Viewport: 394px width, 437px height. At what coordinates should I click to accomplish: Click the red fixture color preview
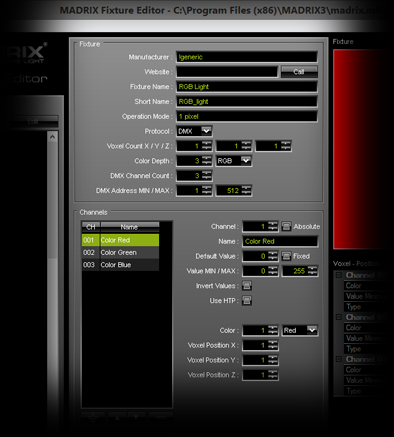(x=363, y=149)
